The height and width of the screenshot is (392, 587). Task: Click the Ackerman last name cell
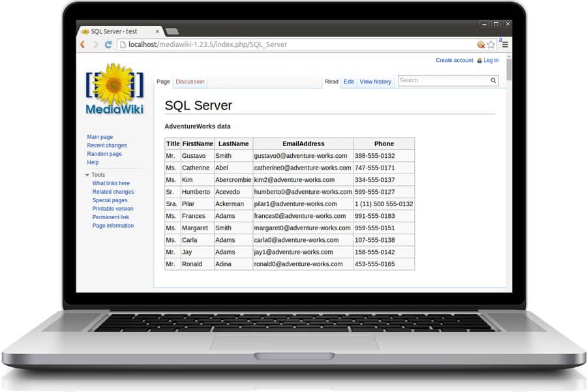click(233, 204)
